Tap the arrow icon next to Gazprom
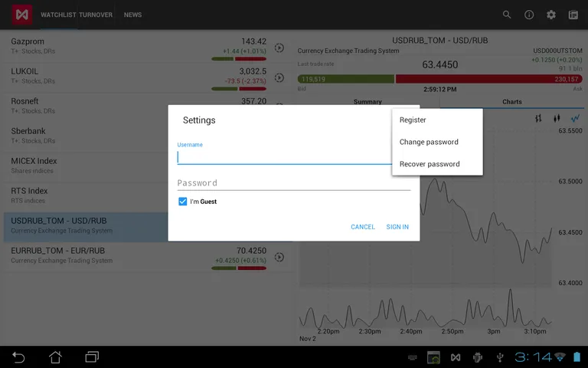The image size is (588, 368). (279, 48)
